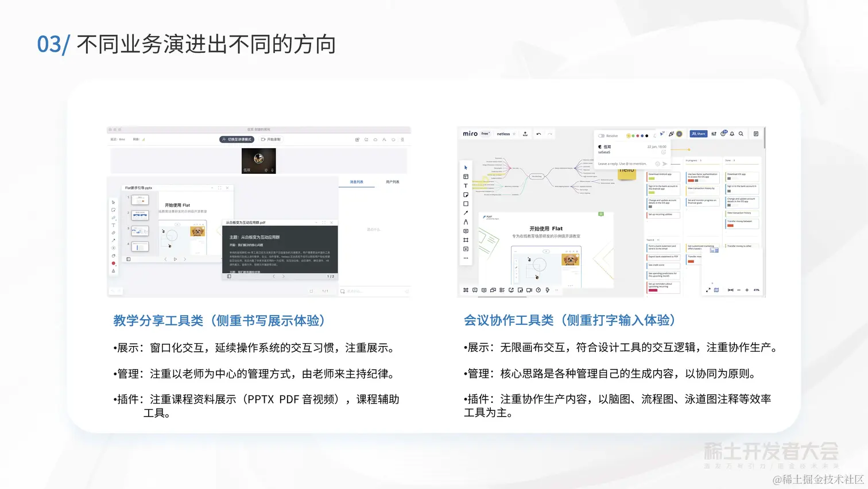The height and width of the screenshot is (489, 868).
Task: Select the shape rectangle tool in Miro
Action: click(x=466, y=204)
